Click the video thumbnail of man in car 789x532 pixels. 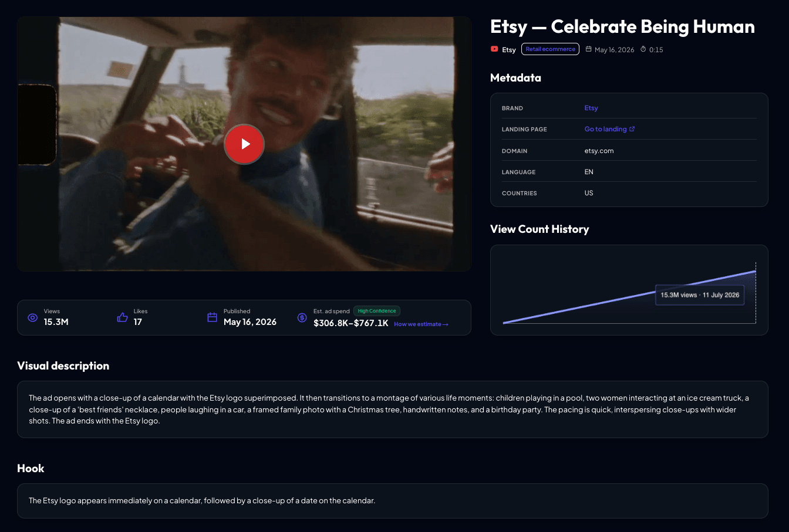pyautogui.click(x=244, y=144)
